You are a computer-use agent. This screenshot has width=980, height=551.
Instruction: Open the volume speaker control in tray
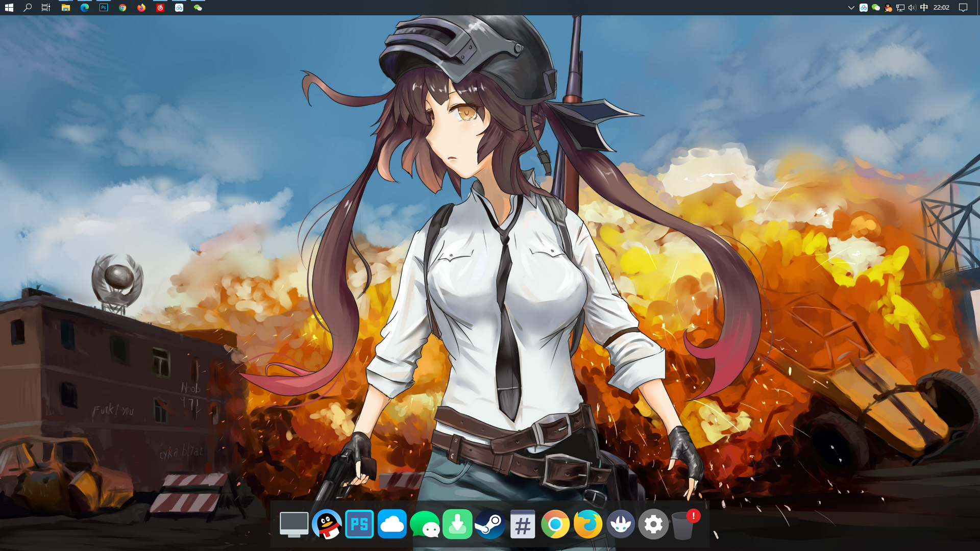[912, 8]
